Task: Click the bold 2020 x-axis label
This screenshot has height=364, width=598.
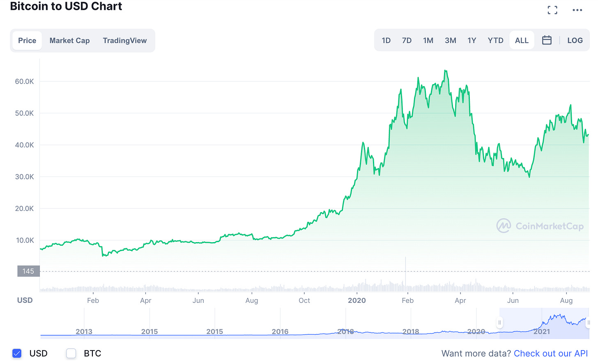Action: [x=356, y=300]
